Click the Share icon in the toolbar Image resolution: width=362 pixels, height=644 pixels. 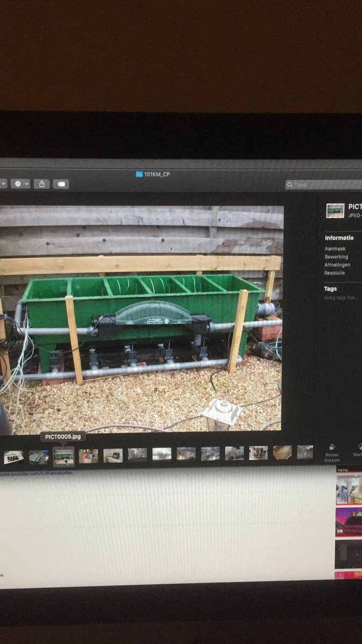point(42,184)
